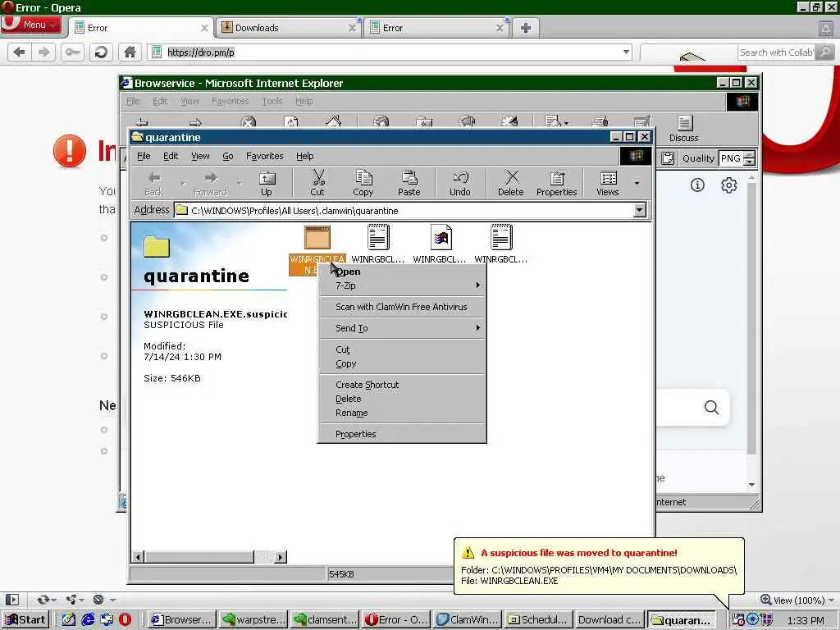
Task: Click the clipboard icon next to Quality
Action: (668, 158)
